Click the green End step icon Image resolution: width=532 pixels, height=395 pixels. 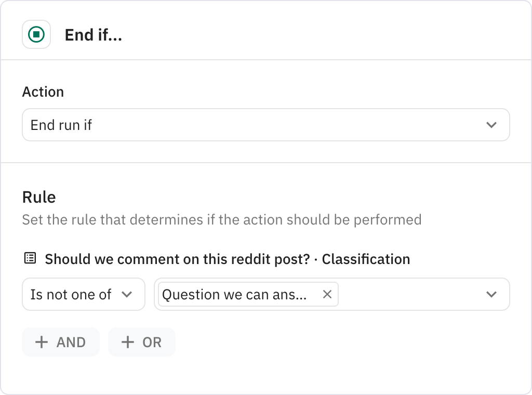(36, 34)
